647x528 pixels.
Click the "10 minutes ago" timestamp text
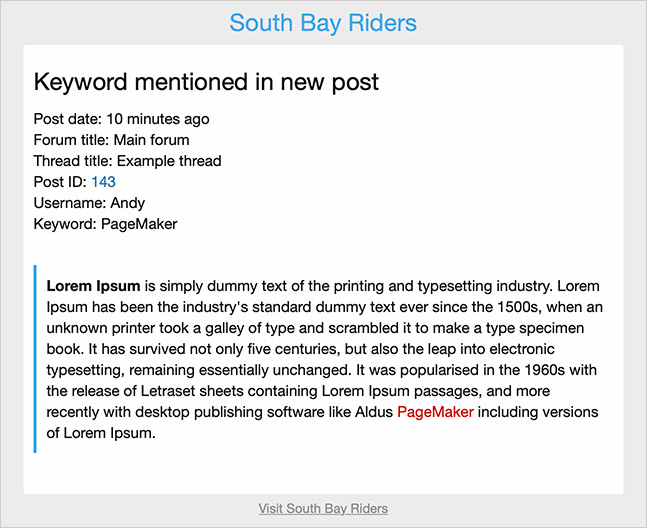click(158, 119)
